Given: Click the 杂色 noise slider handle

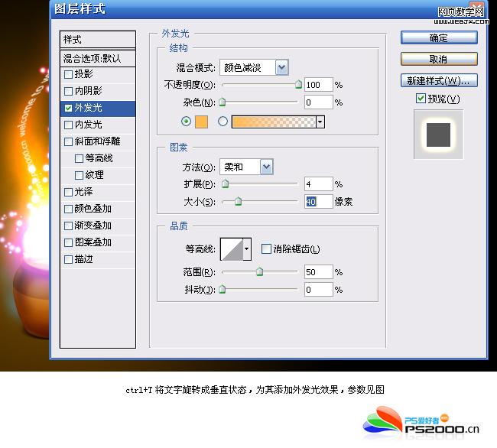Looking at the screenshot, I should click(223, 102).
